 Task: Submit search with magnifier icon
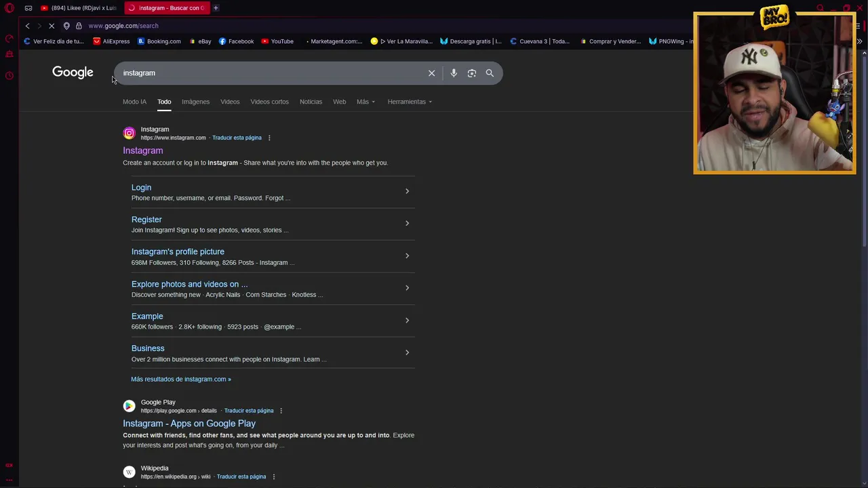coord(490,73)
